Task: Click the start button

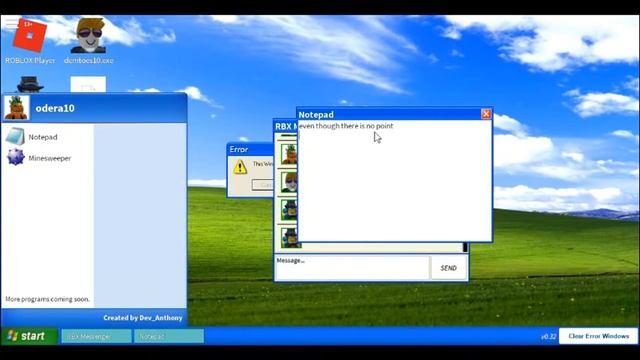Action: [x=29, y=336]
